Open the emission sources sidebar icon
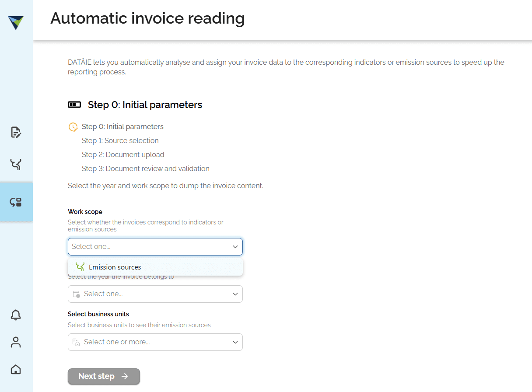The image size is (532, 392). pos(16,164)
